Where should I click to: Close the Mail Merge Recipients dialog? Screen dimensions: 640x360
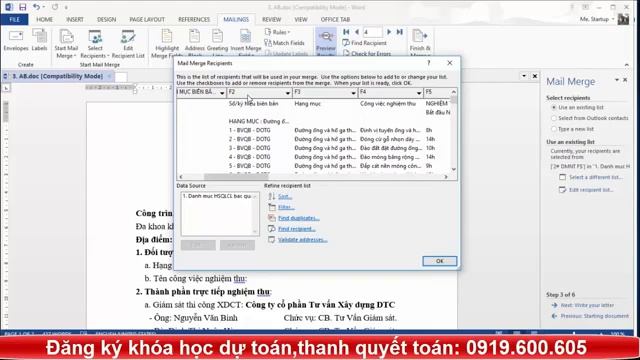450,63
